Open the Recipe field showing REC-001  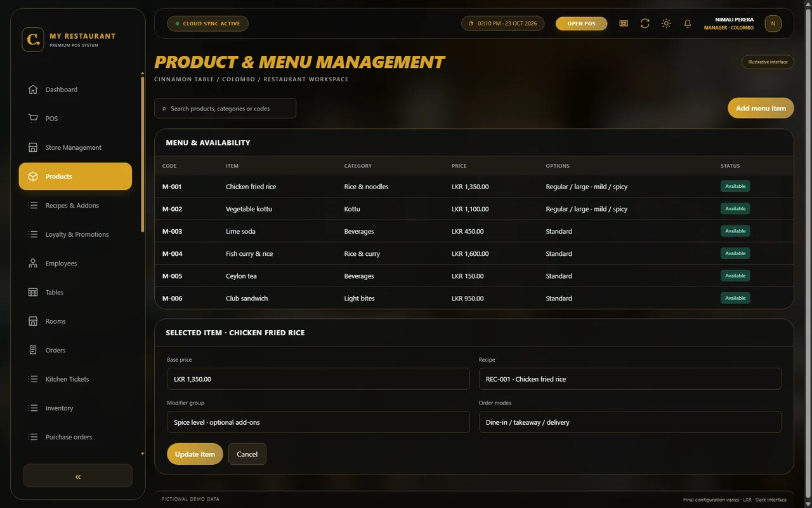pyautogui.click(x=630, y=379)
